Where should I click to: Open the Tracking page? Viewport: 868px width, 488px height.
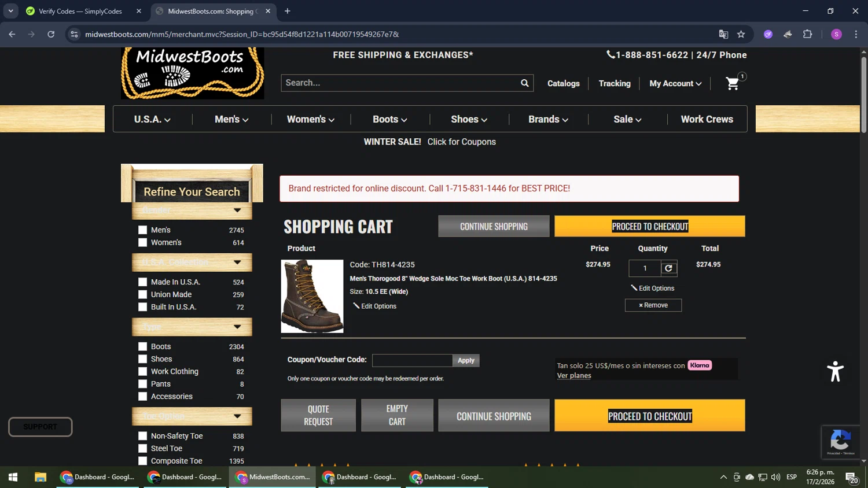(x=615, y=83)
